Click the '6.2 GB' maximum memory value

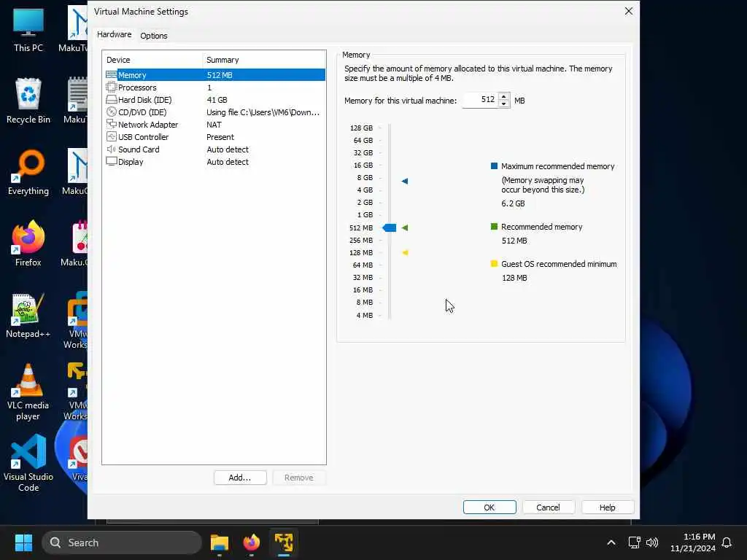tap(513, 203)
